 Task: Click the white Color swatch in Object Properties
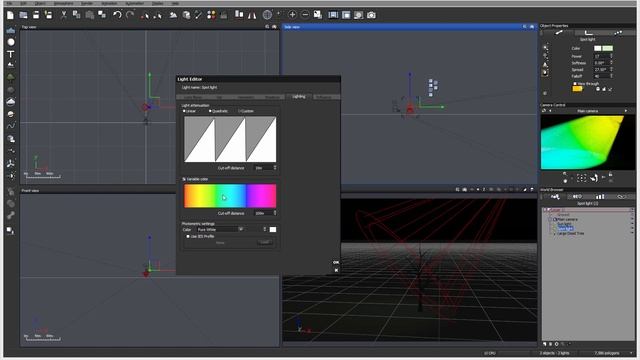(x=598, y=49)
